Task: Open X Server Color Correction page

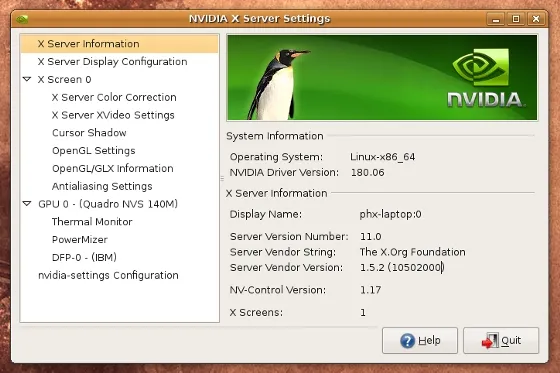Action: point(114,97)
